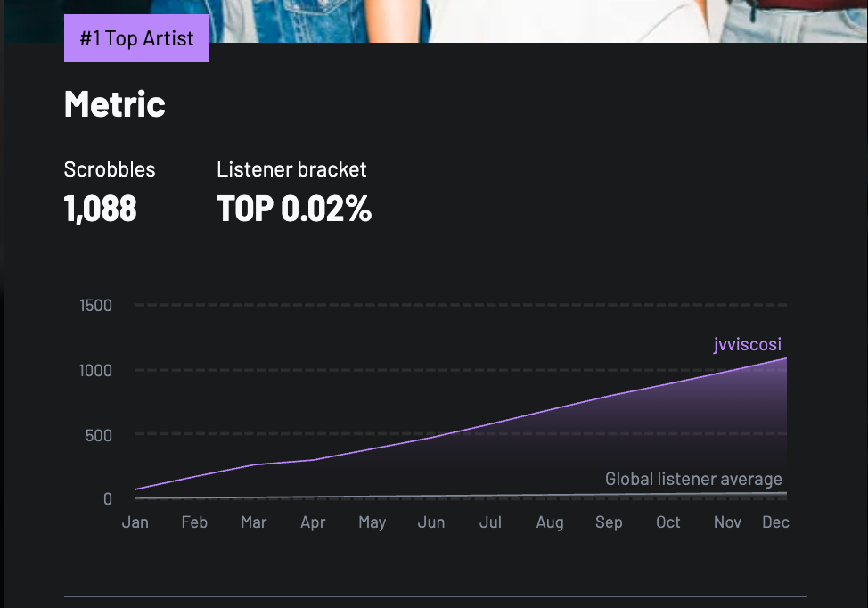Click the 1,088 scrobbles count
Viewport: 868px width, 608px height.
pos(101,210)
